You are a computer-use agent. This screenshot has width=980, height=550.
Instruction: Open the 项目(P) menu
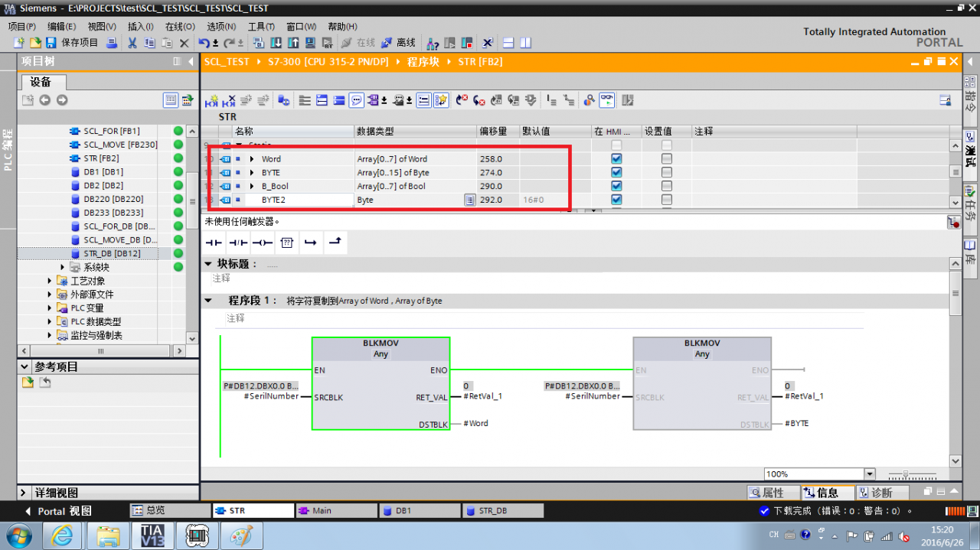tap(21, 26)
